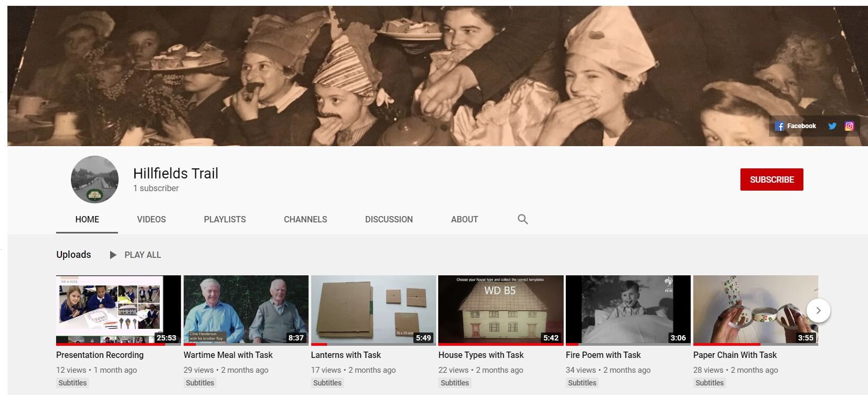Screen dimensions: 868x395
Task: Click the House Types with Task title
Action: (481, 355)
